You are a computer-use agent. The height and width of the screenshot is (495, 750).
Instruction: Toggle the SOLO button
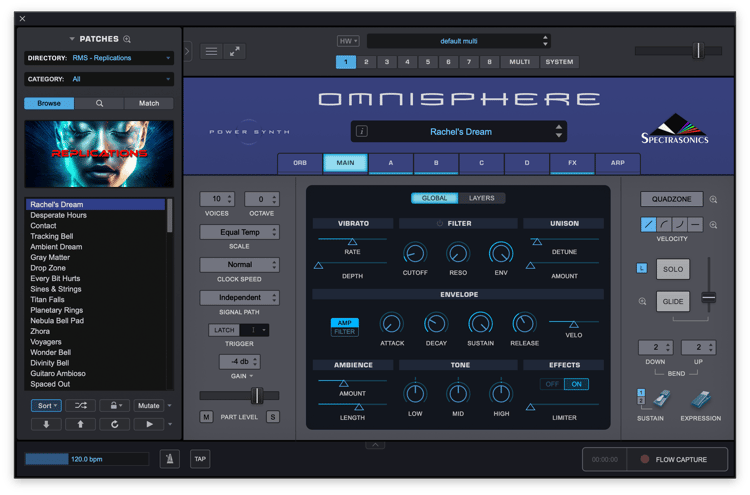click(673, 269)
